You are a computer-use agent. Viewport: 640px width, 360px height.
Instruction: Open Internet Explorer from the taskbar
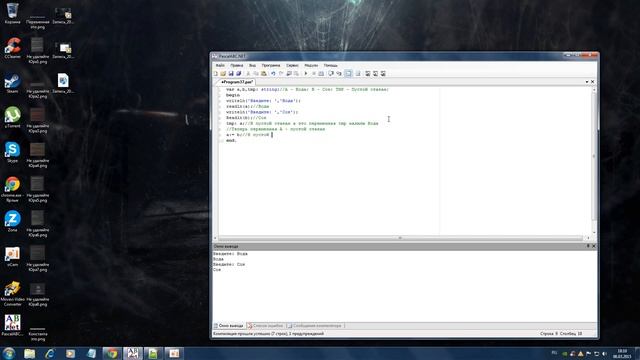point(50,353)
